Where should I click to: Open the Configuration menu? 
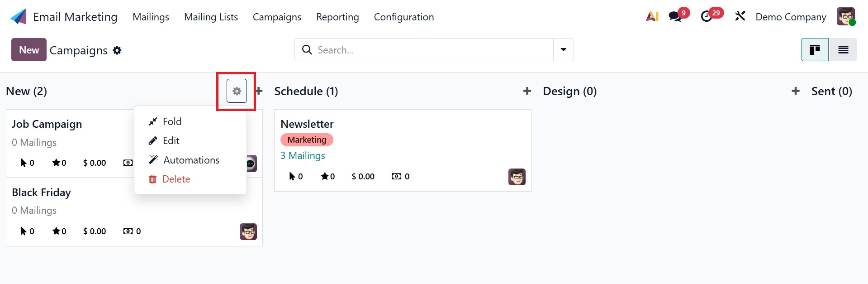click(x=403, y=17)
